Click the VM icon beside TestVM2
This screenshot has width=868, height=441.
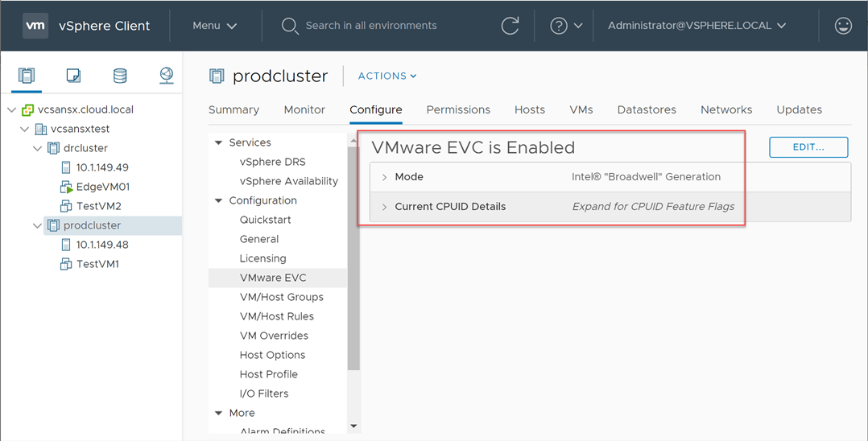tap(66, 206)
